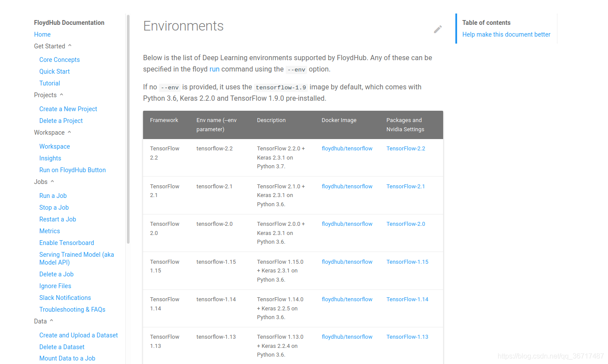
Task: Click the Env name column header
Action: click(x=216, y=125)
